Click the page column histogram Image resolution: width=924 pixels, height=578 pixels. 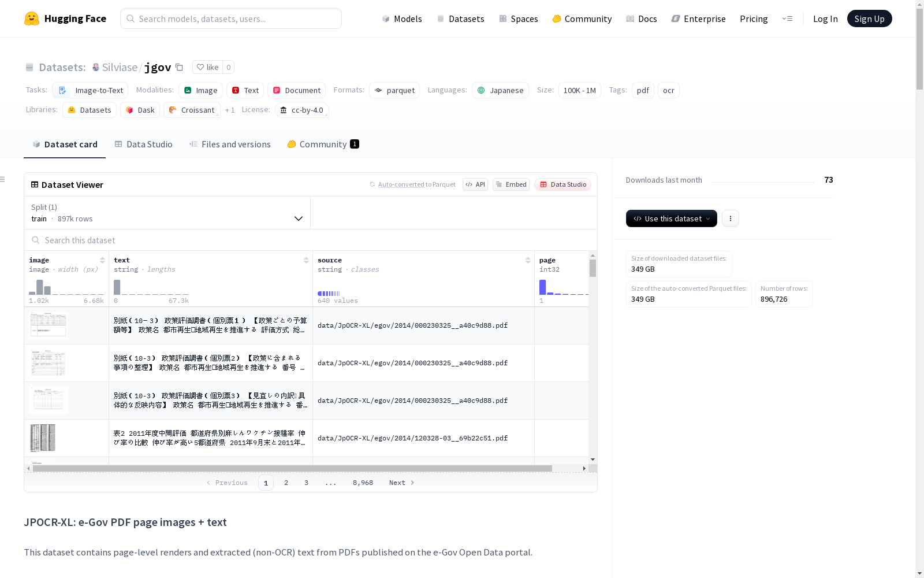[x=564, y=287]
